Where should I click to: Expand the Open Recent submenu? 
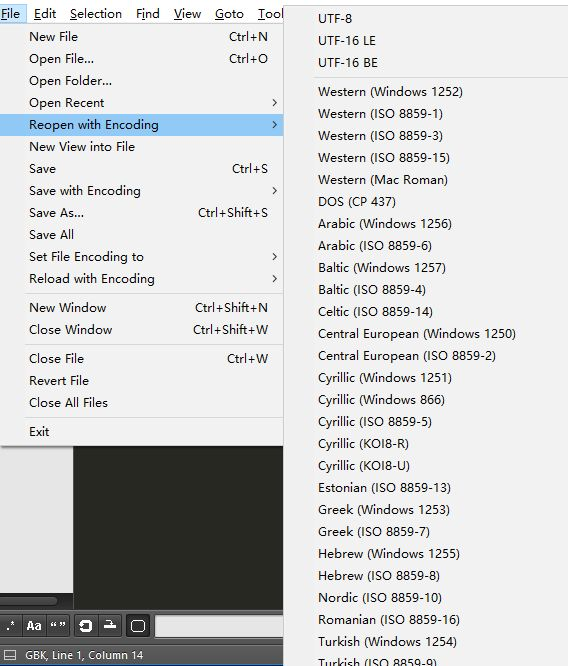pos(141,103)
